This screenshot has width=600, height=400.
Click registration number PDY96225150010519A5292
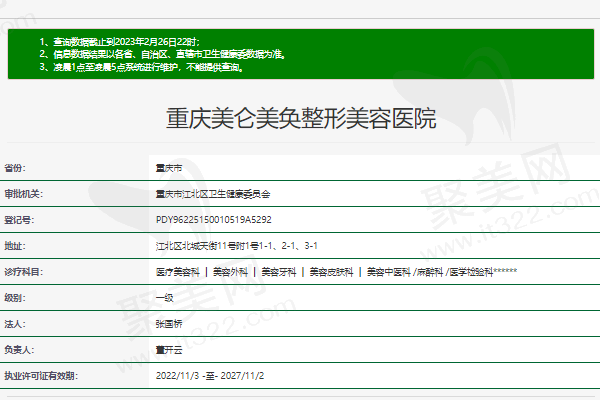pos(214,220)
